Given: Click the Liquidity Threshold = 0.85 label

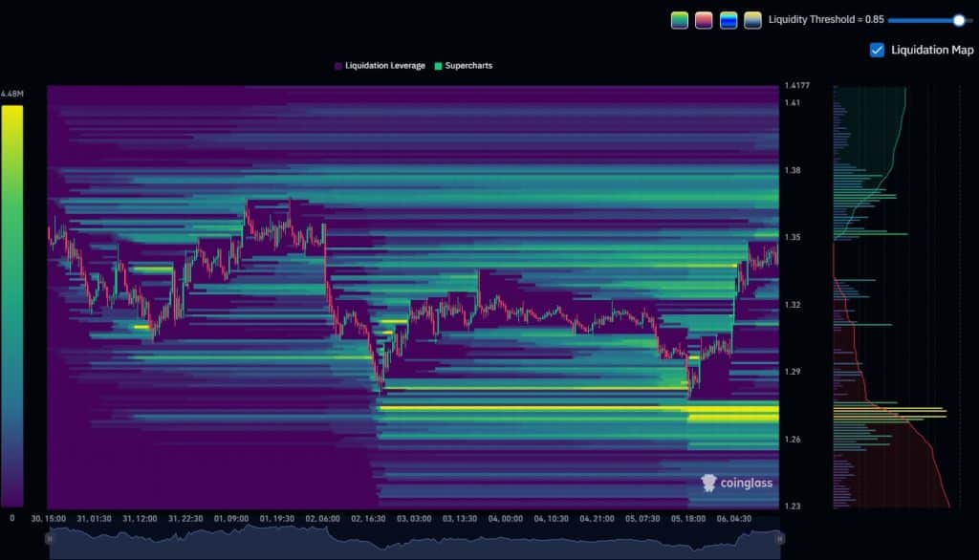Looking at the screenshot, I should coord(826,19).
